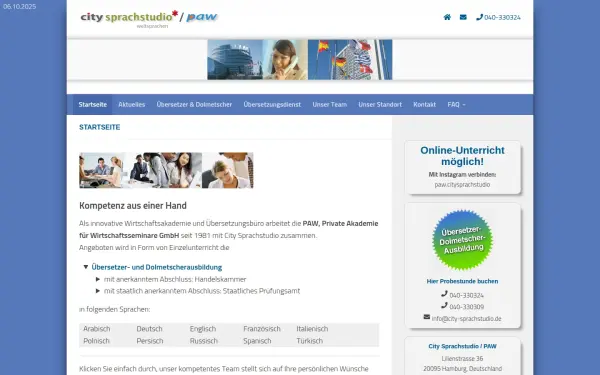
Task: Click the home icon in the header
Action: [x=447, y=17]
